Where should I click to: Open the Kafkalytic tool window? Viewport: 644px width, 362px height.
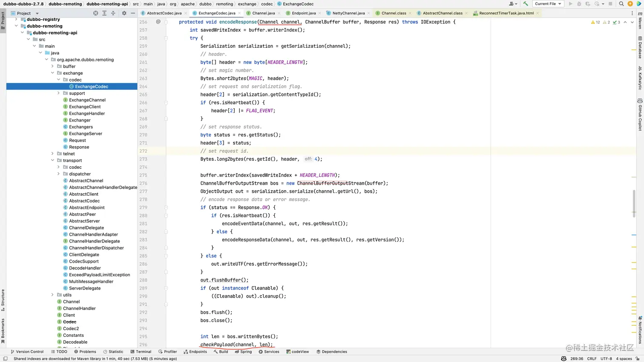point(640,78)
